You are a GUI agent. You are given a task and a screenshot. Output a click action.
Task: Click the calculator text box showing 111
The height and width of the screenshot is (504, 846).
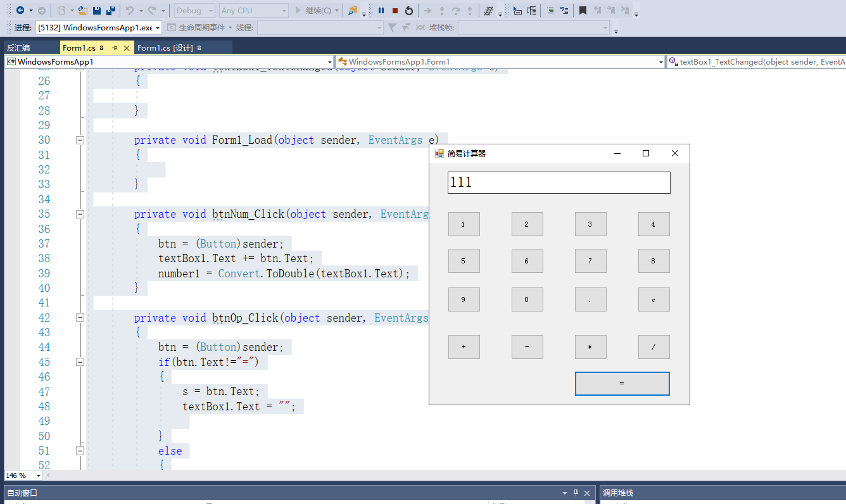(x=559, y=182)
